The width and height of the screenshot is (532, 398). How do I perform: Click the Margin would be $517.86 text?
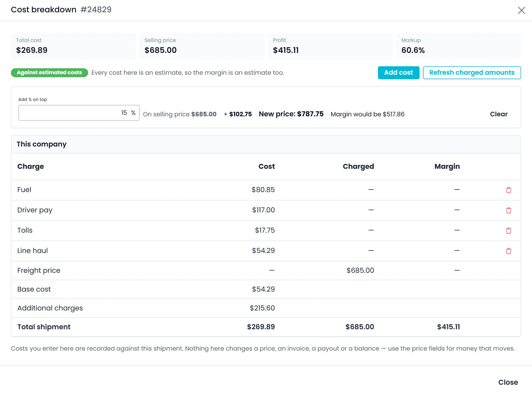coord(367,114)
